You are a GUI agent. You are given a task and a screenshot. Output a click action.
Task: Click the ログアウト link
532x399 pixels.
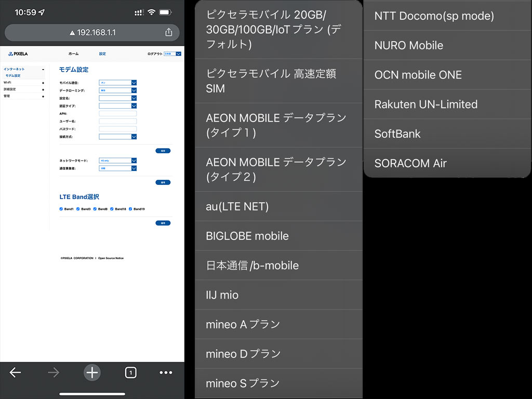pos(155,54)
